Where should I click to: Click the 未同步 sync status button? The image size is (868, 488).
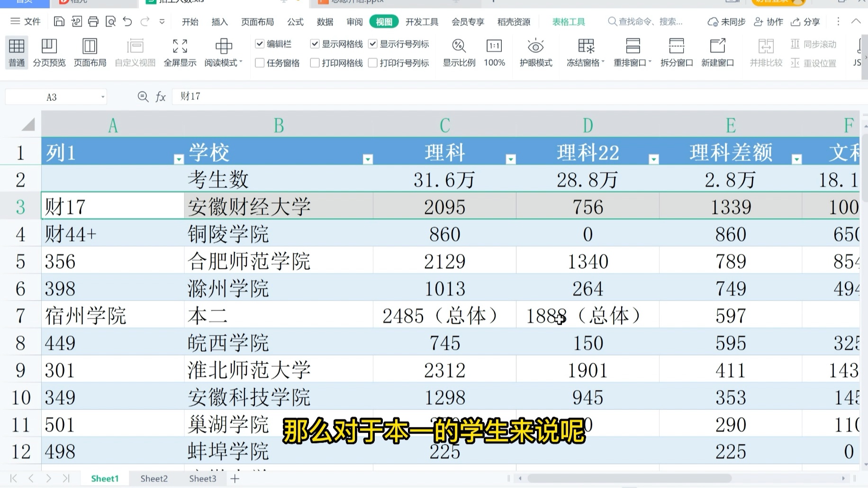(726, 22)
